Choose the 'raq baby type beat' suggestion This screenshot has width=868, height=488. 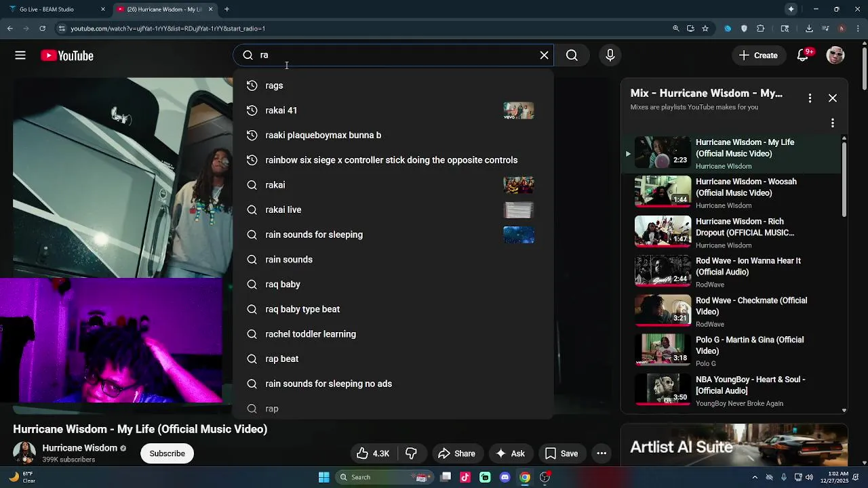click(393, 309)
